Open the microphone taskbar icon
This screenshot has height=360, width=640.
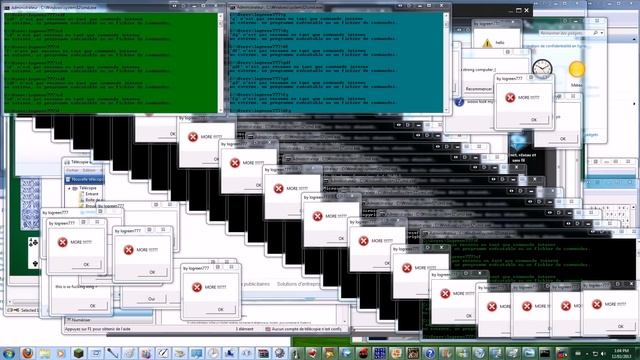pyautogui.click(x=112, y=353)
